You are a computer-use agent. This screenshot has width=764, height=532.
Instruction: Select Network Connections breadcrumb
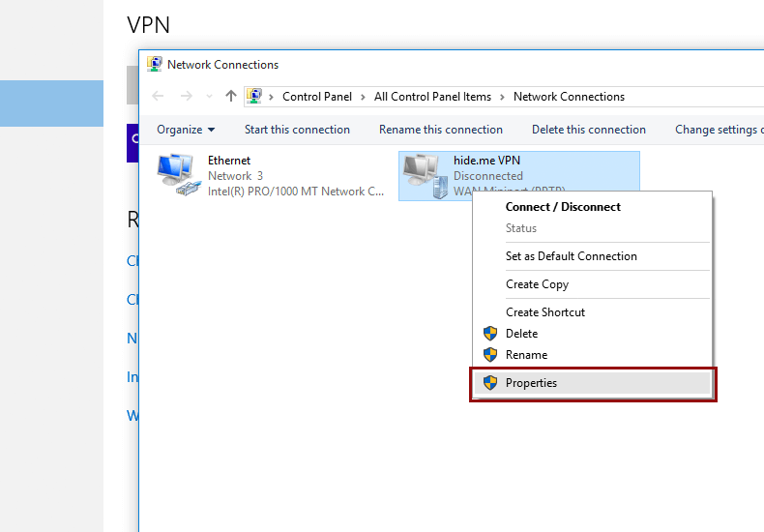pyautogui.click(x=569, y=97)
